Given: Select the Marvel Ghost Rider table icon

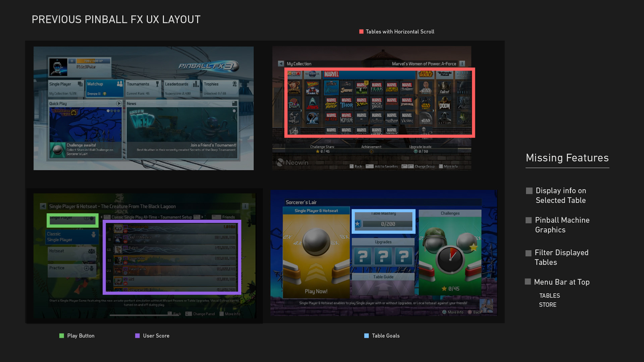Looking at the screenshot, I should pos(331,103).
